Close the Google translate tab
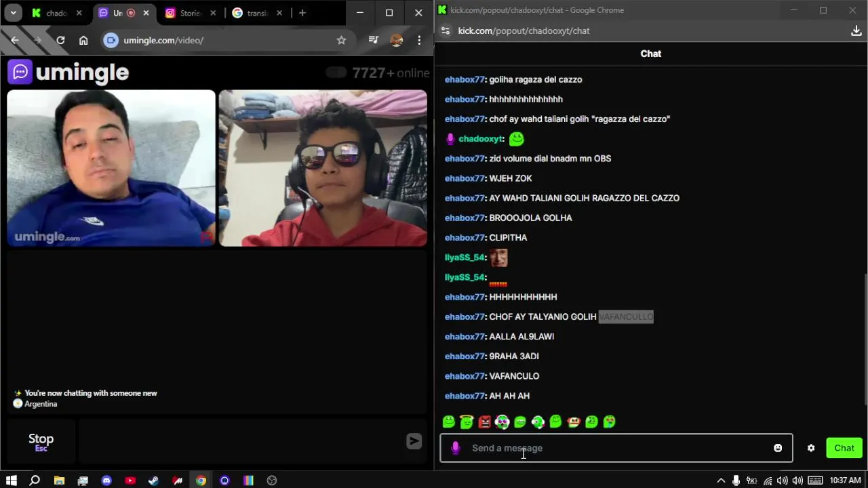This screenshot has width=868, height=488. [279, 13]
